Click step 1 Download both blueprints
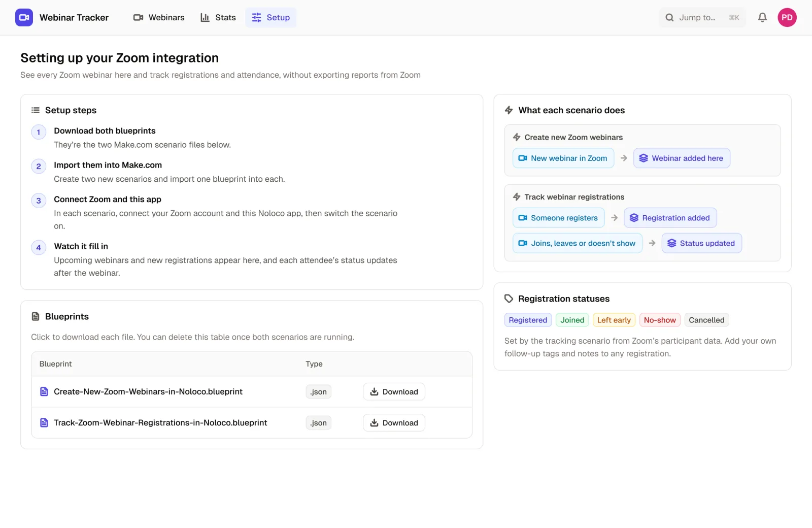Screen dimensions: 812x528 click(x=105, y=130)
